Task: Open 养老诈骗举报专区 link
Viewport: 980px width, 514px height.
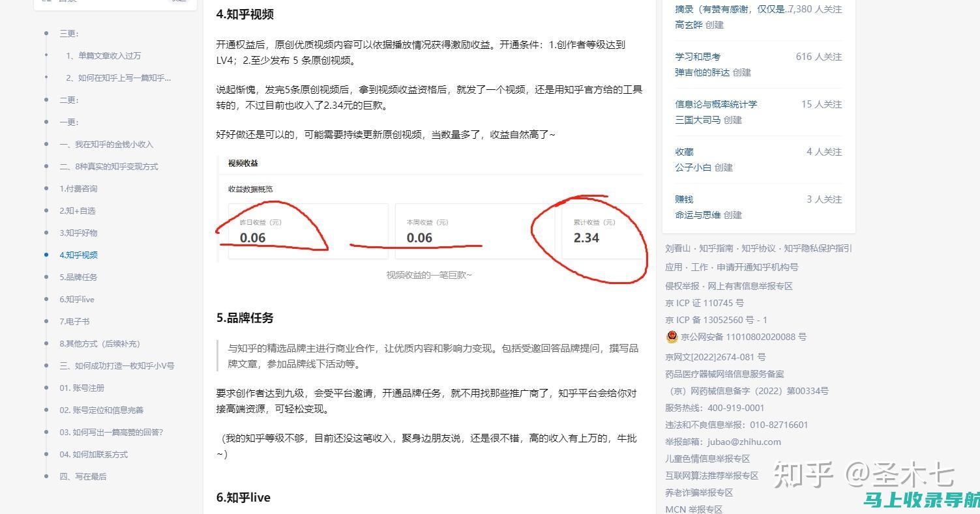Action: pyautogui.click(x=699, y=493)
